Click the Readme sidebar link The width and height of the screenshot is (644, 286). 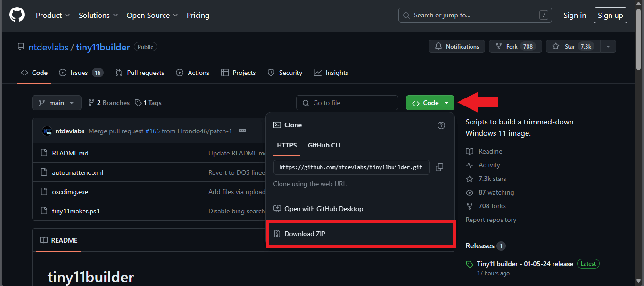pos(484,151)
